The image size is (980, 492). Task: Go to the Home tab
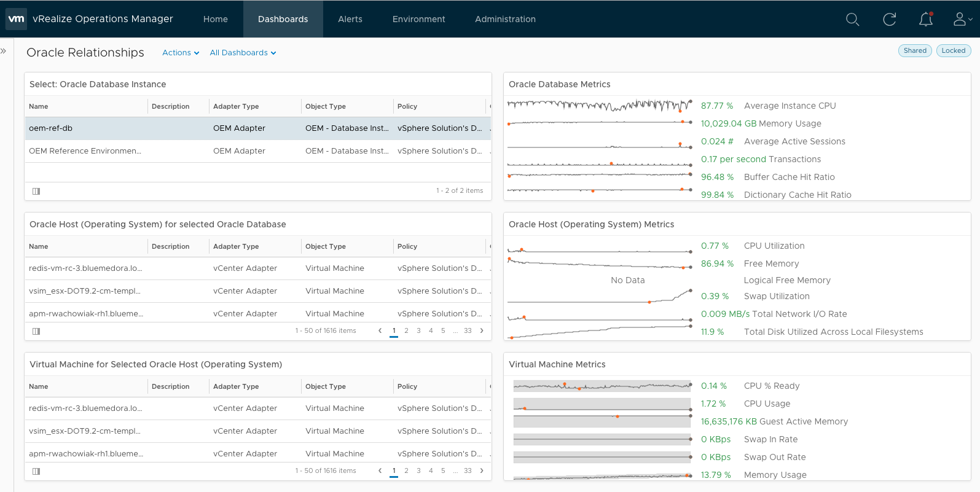[x=216, y=19]
